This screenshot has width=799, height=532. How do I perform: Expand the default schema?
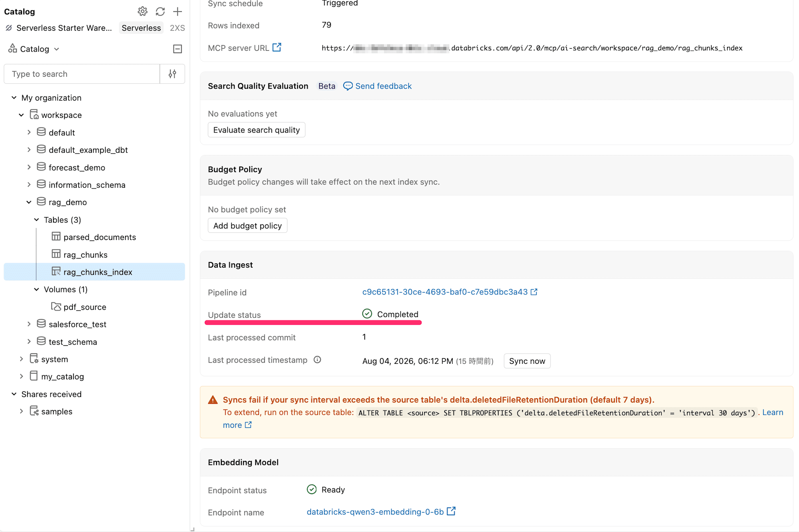(29, 132)
